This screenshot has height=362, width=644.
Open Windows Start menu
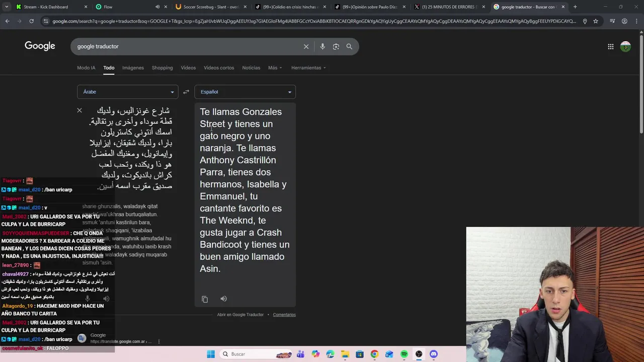point(211,354)
